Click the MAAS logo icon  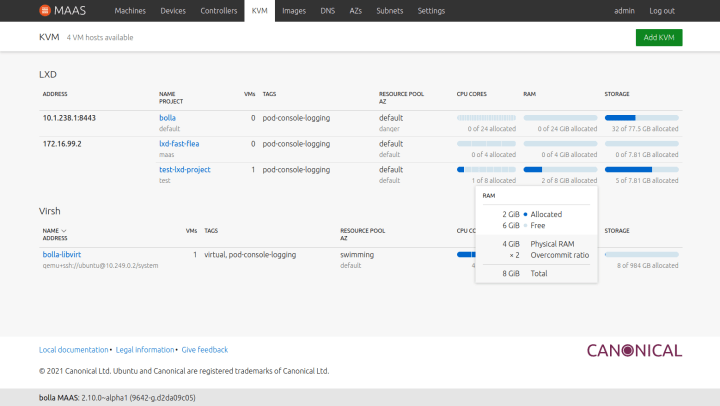[x=45, y=10]
